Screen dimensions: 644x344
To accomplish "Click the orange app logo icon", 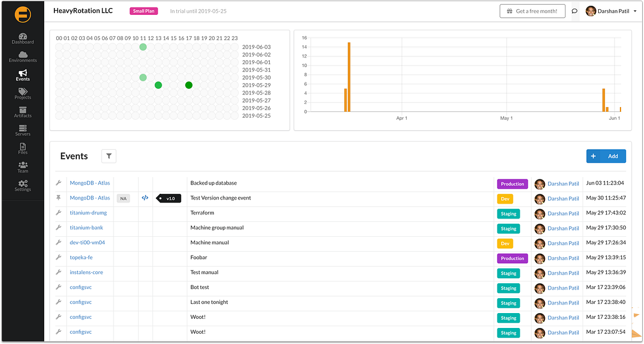I will pyautogui.click(x=22, y=14).
